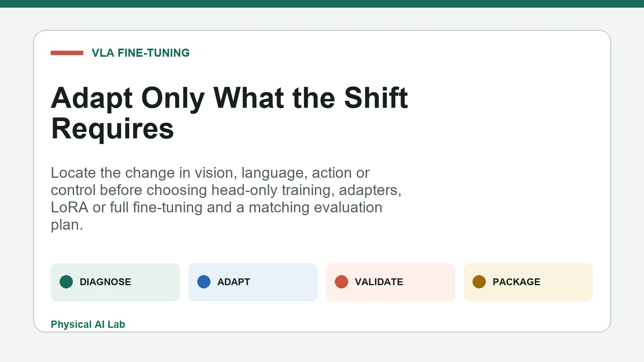The image size is (644, 362).
Task: Click the subtitle paragraph starting Locate the change
Action: pyautogui.click(x=226, y=199)
